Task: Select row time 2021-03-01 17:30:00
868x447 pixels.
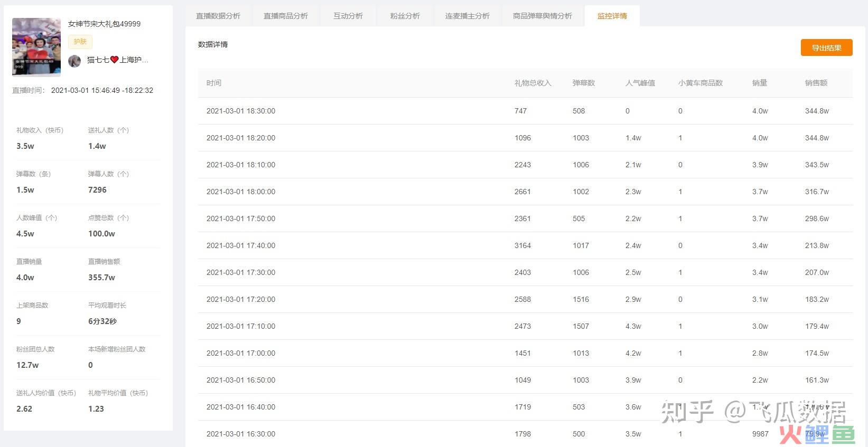Action: pos(241,272)
